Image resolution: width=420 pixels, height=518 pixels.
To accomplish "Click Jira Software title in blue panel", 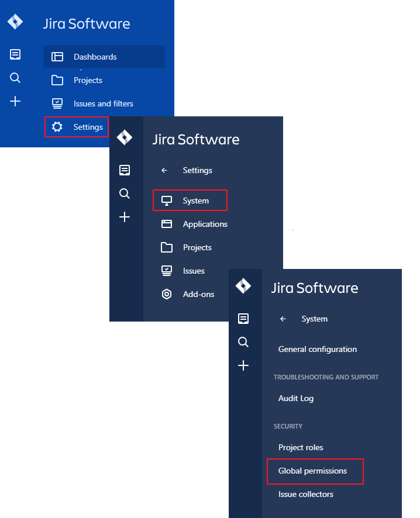I will [87, 24].
